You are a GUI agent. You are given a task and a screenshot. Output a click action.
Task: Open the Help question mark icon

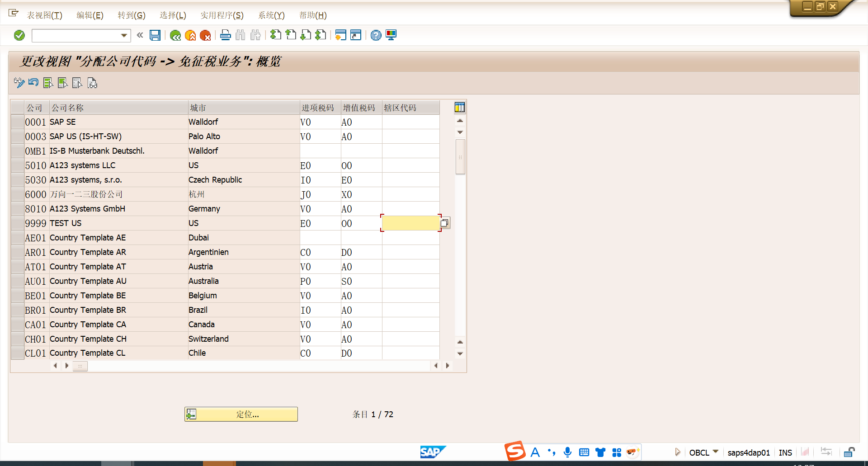(376, 35)
